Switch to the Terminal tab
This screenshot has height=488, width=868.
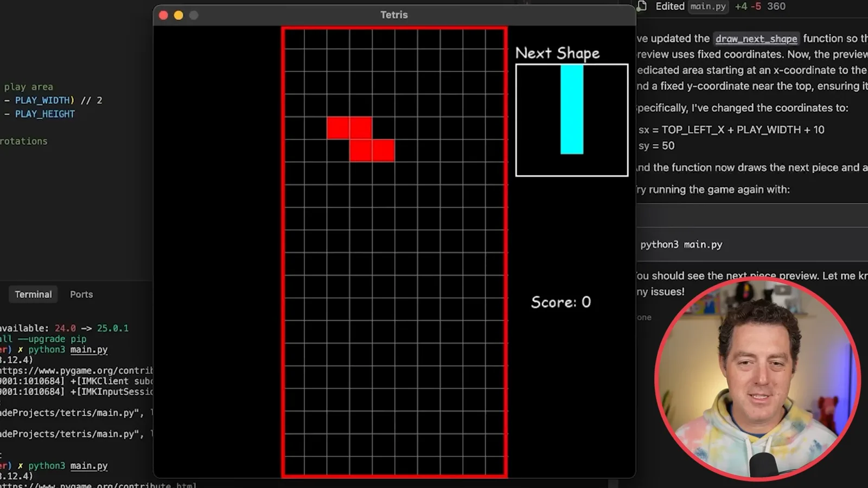(x=33, y=294)
